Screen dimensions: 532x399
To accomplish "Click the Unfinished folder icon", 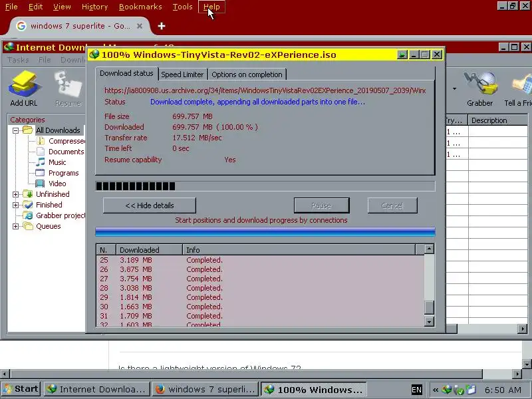I will coord(28,194).
